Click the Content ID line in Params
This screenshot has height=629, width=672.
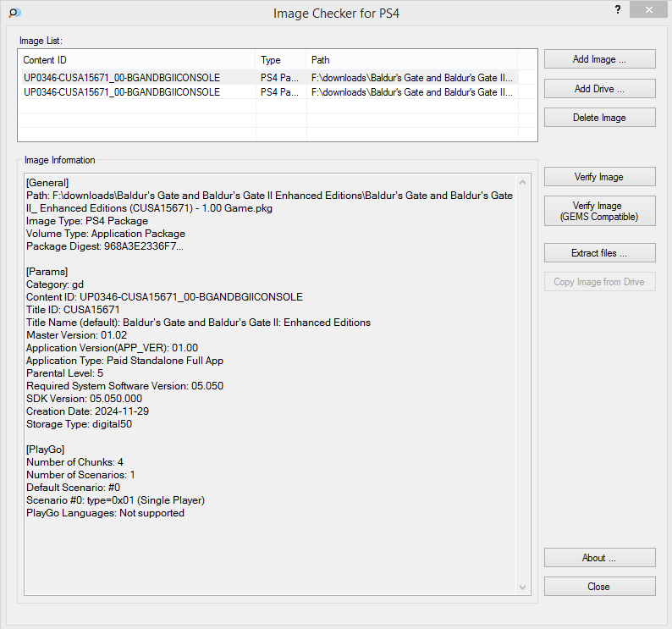click(164, 297)
